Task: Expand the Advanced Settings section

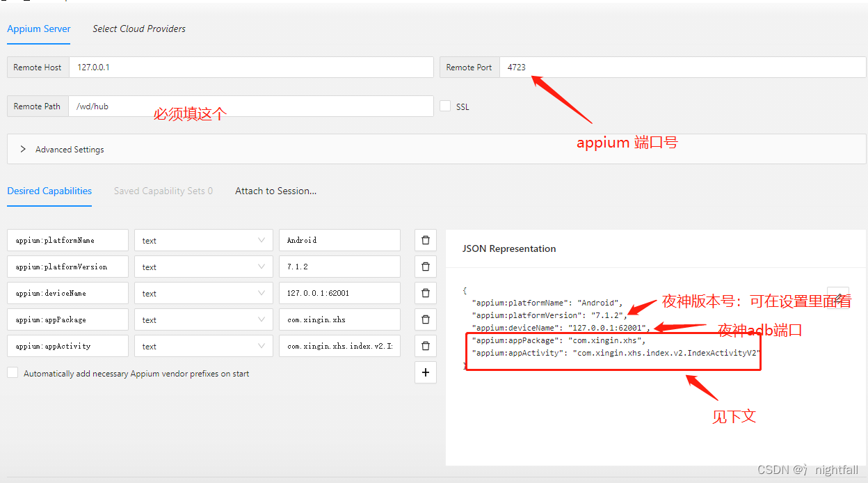Action: (437, 149)
